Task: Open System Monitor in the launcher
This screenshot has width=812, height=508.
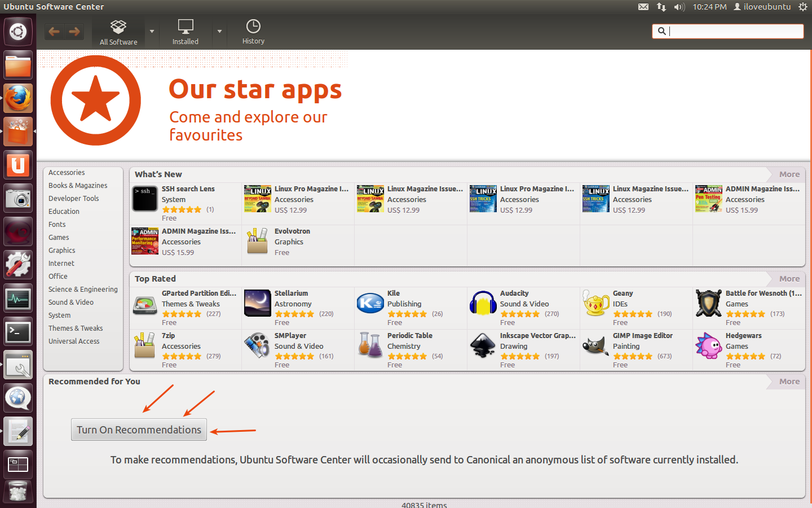Action: pos(18,299)
